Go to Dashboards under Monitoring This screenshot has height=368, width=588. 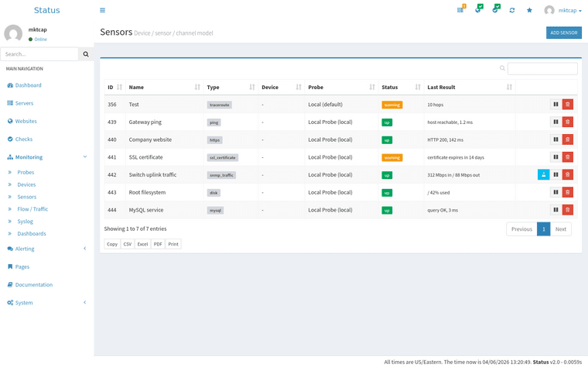32,233
